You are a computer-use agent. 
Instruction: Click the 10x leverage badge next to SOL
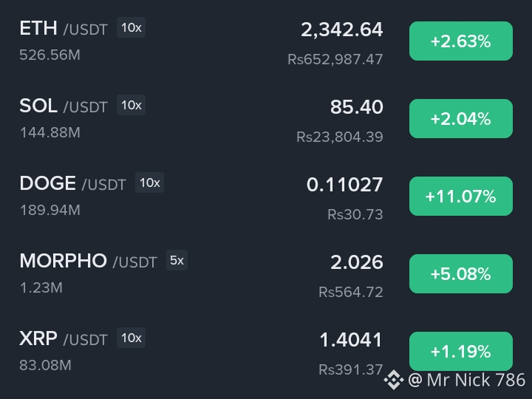(132, 105)
